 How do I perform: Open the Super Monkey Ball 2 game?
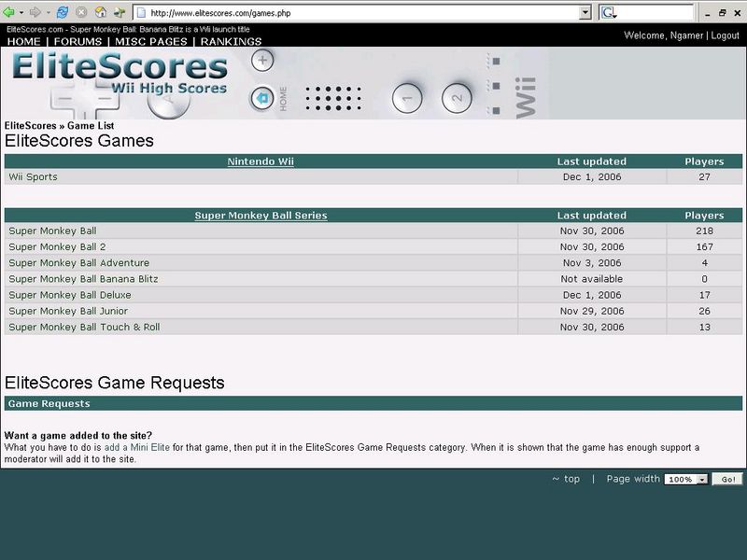(57, 246)
